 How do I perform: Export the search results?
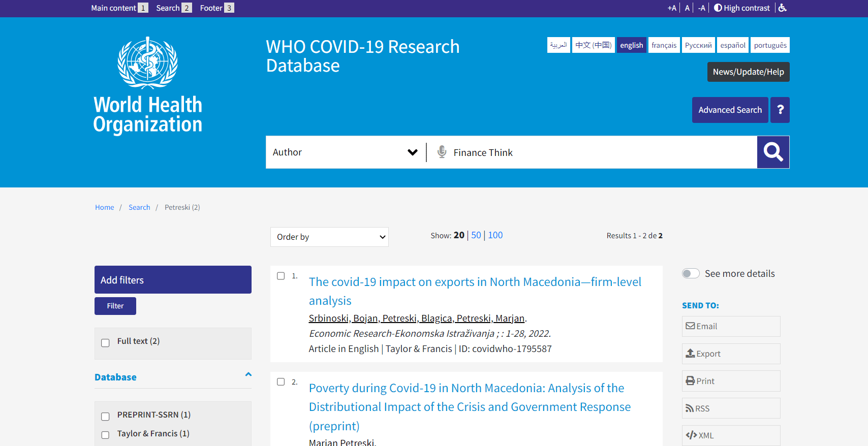731,354
